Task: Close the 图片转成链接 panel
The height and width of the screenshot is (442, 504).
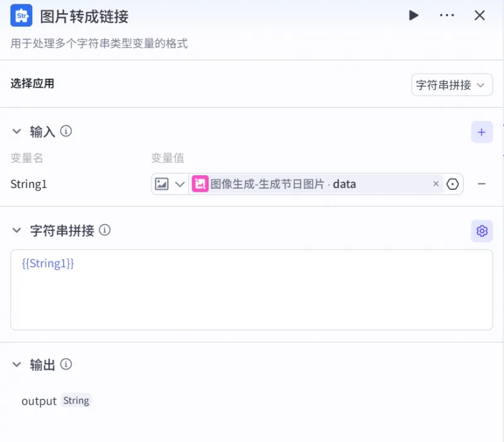Action: tap(480, 15)
